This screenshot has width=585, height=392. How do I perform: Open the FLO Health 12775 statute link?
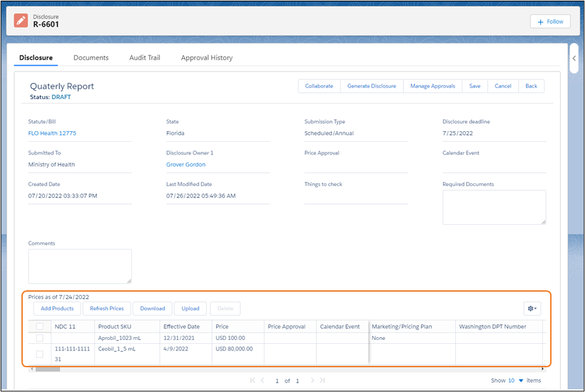(52, 133)
